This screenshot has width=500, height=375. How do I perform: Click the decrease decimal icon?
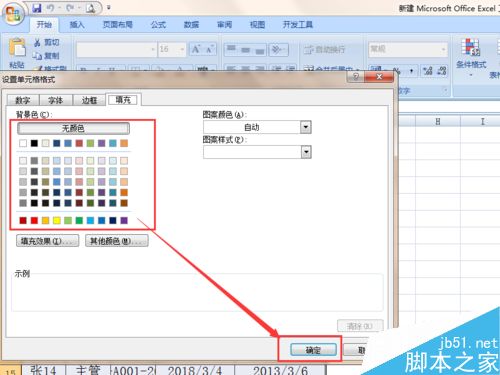click(442, 71)
